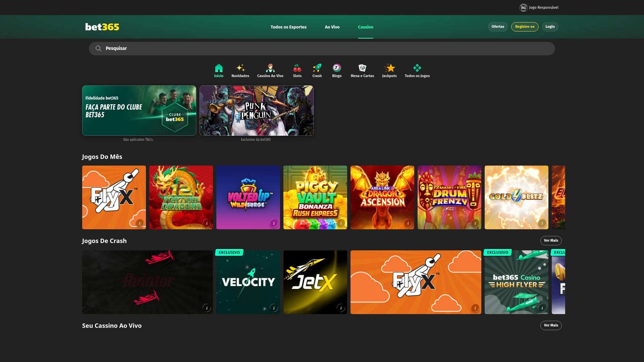This screenshot has width=644, height=362.
Task: Click the Registre-se button
Action: (x=525, y=27)
